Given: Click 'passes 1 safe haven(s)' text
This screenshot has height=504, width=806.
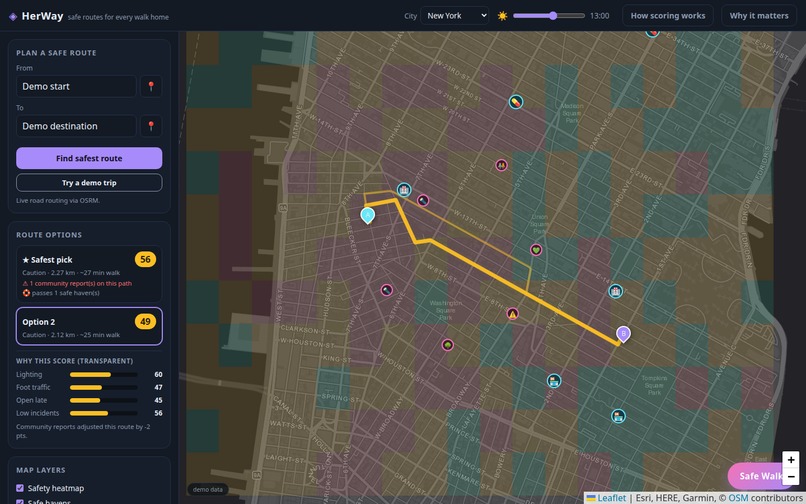Looking at the screenshot, I should point(61,293).
